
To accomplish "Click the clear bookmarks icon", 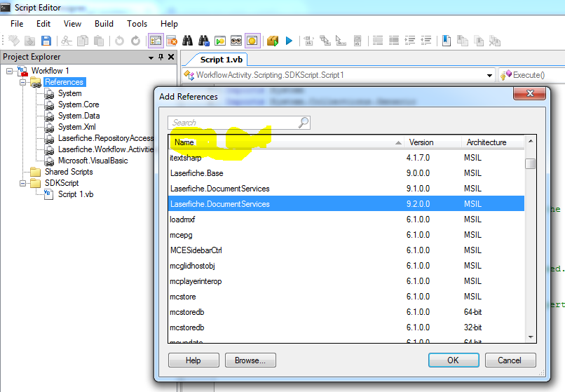I will pos(495,41).
